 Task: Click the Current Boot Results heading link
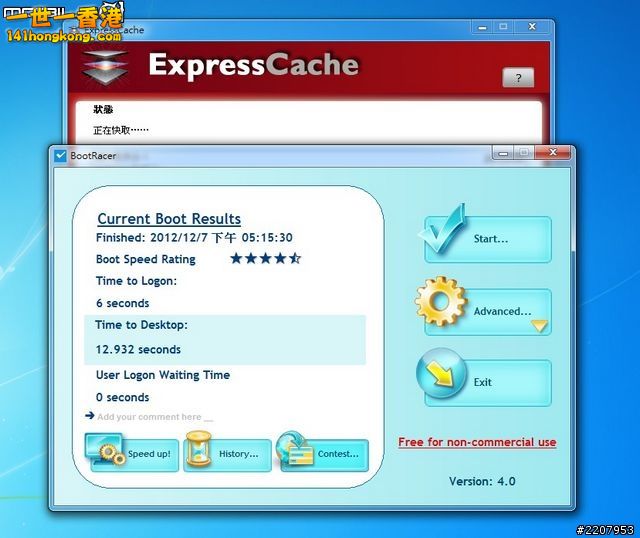[169, 219]
